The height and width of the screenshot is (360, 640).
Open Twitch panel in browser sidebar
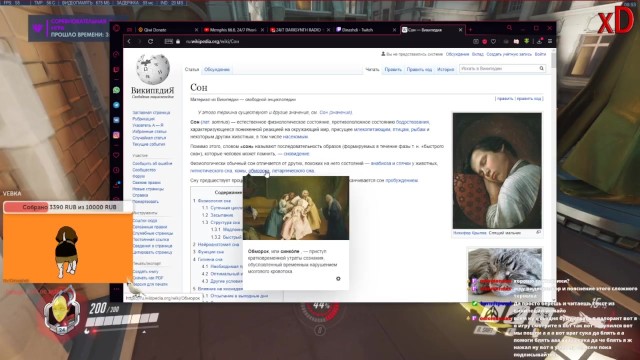116,70
